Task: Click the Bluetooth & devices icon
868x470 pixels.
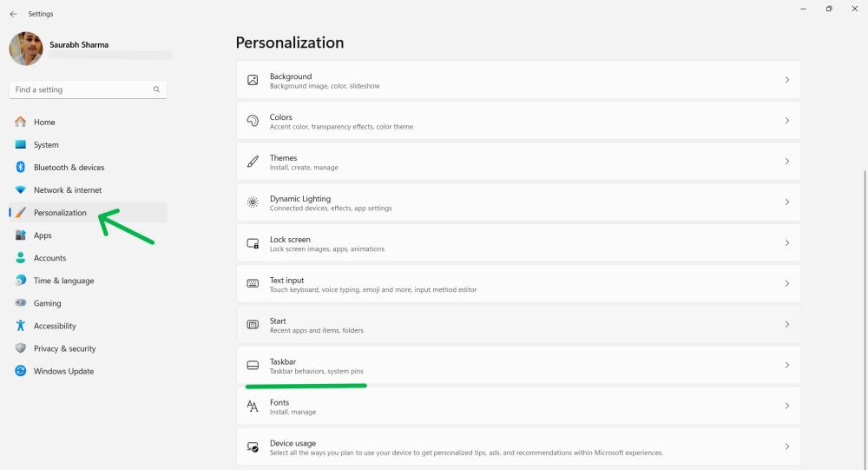Action: pyautogui.click(x=21, y=168)
